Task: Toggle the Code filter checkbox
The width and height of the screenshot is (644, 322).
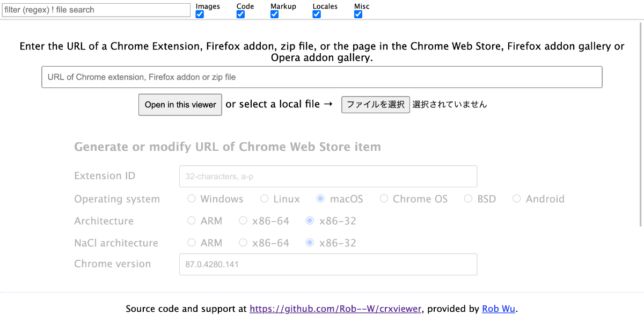Action: pos(240,14)
